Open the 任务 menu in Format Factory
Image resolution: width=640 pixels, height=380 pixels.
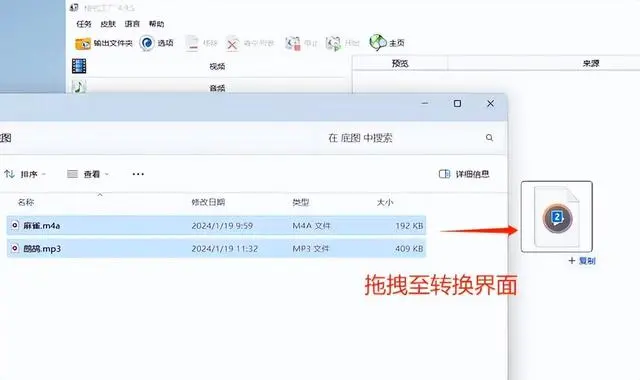(84, 24)
